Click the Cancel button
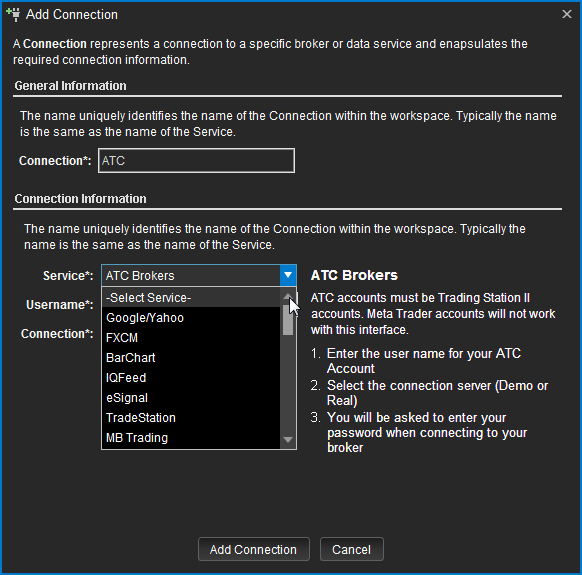 (x=352, y=549)
